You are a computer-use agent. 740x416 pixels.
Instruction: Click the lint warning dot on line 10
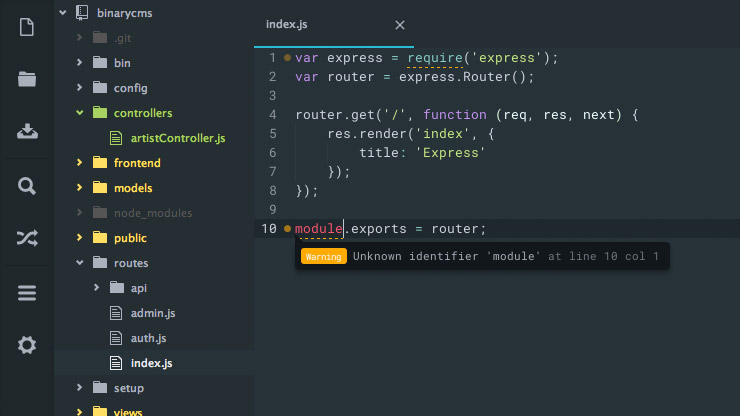[x=287, y=229]
